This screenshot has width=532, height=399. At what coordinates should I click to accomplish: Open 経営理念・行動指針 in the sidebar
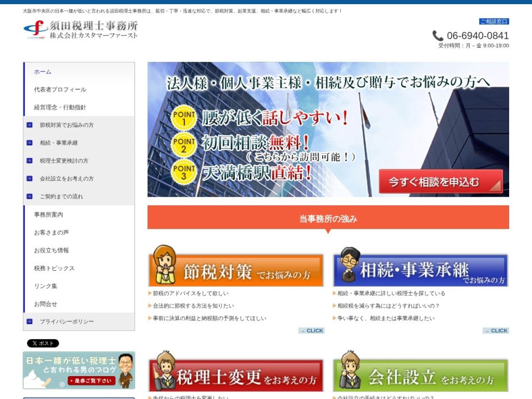[x=60, y=108]
